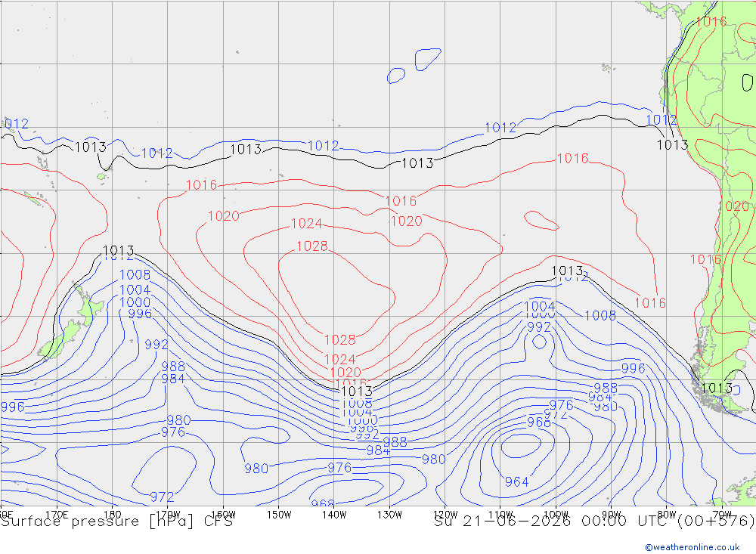Click the 70W longitude label

[722, 515]
